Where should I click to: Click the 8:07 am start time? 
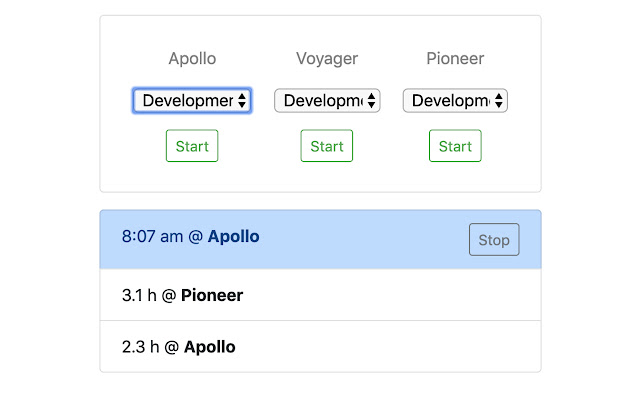153,237
